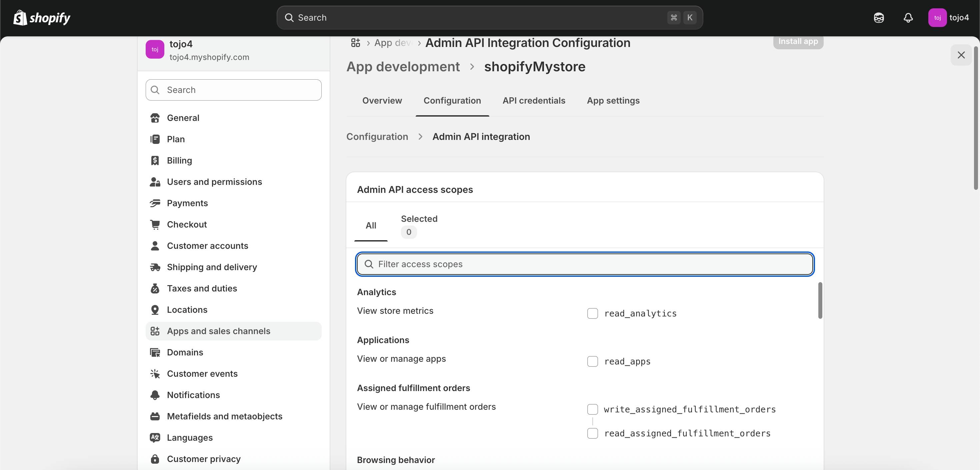Click the Shopify logo icon
980x470 pixels.
point(20,18)
